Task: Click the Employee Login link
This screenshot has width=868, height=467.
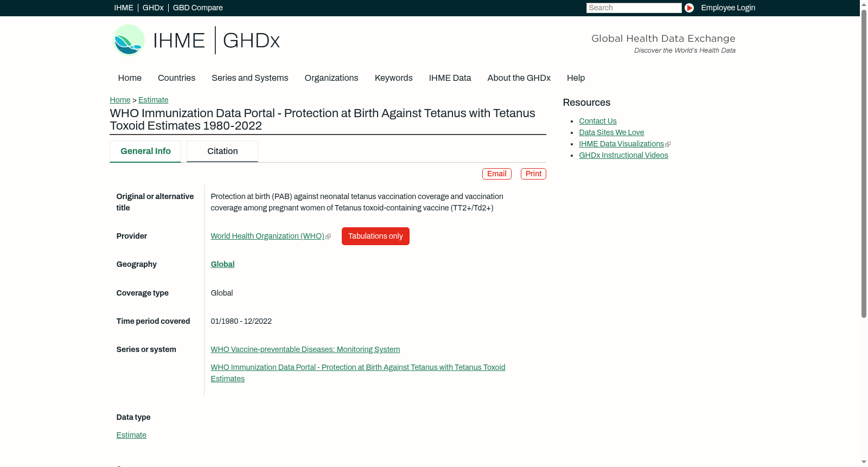Action: tap(728, 8)
